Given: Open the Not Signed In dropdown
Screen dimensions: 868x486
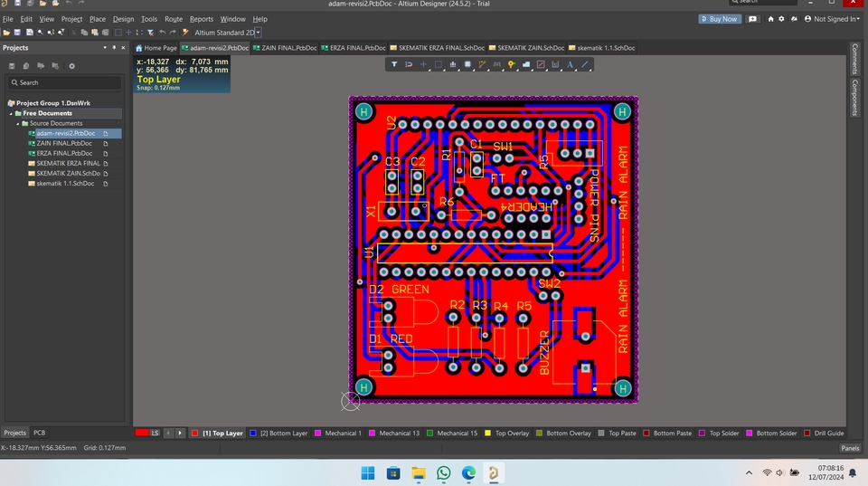Looking at the screenshot, I should pos(832,19).
